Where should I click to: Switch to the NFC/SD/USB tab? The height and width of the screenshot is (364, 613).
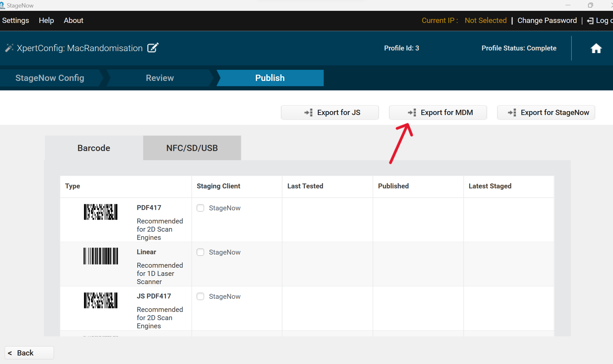(192, 148)
